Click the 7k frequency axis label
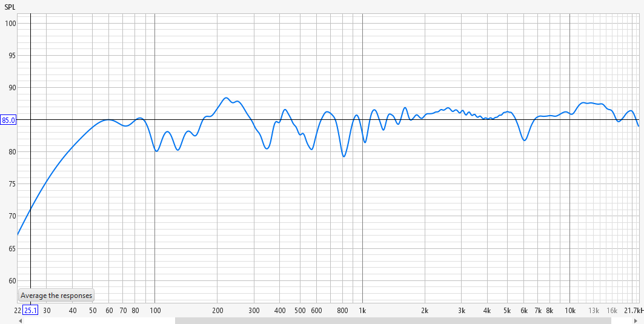 pos(537,310)
